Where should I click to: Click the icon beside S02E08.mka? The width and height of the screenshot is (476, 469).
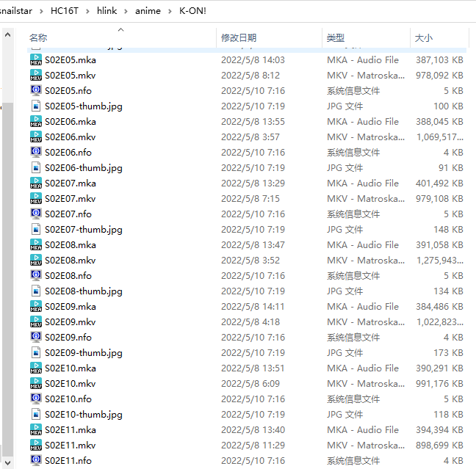(x=36, y=245)
